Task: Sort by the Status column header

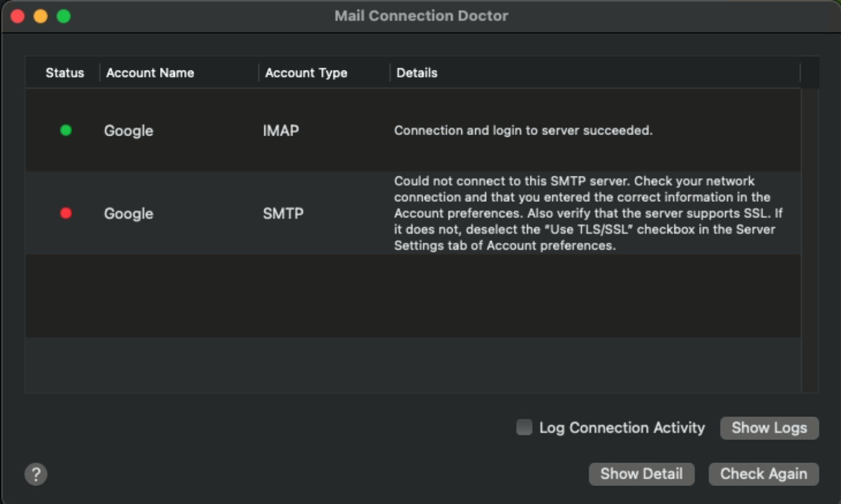Action: (x=65, y=73)
